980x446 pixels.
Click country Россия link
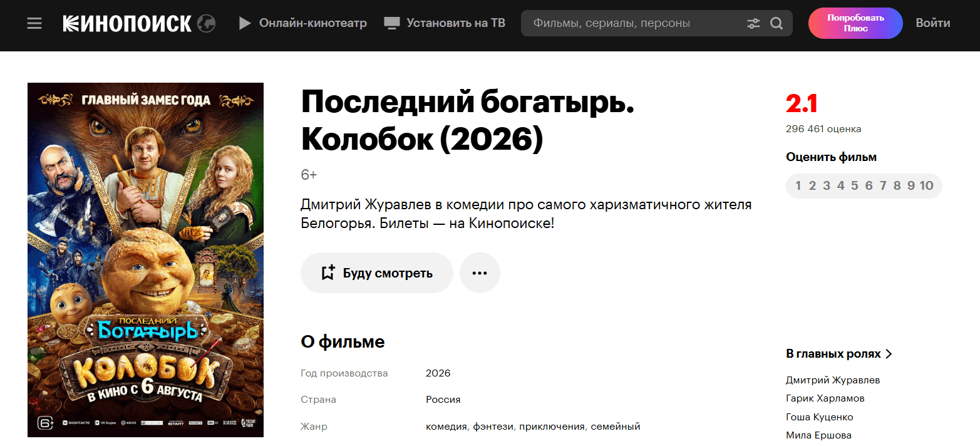(443, 400)
